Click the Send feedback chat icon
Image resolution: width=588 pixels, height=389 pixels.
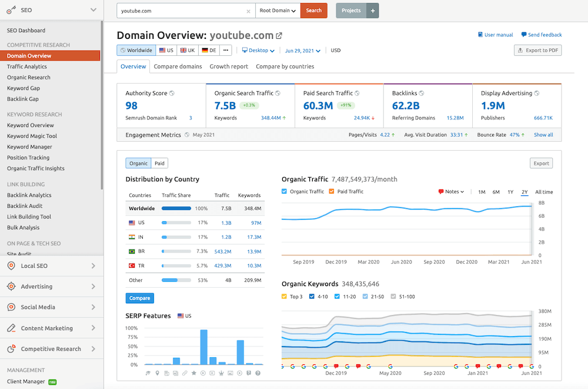(x=524, y=35)
